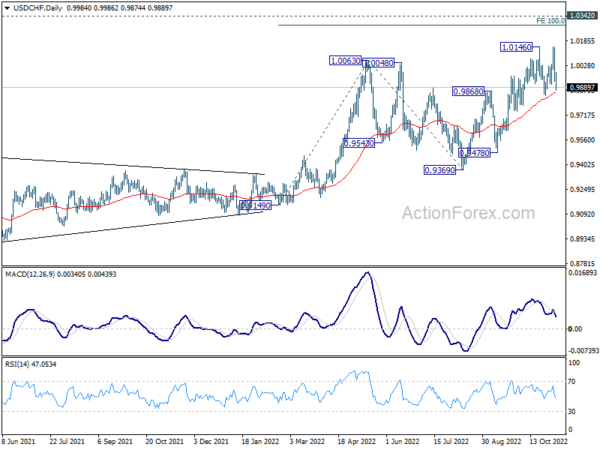The image size is (600, 450).
Task: Click the 18 Apr 2022 date label
Action: point(357,441)
